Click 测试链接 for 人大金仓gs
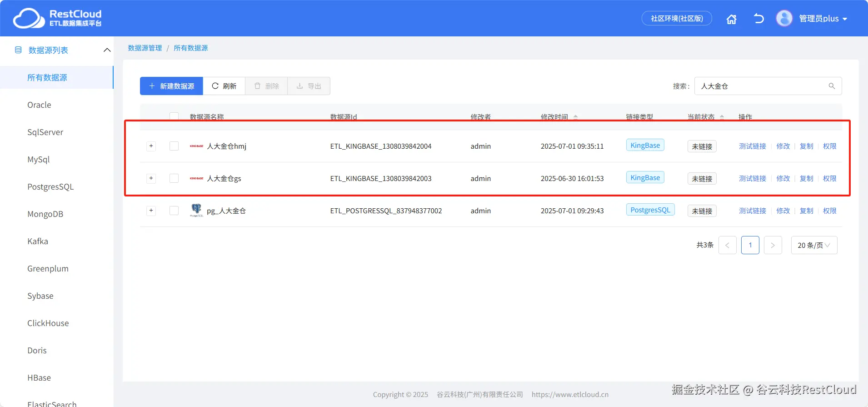The image size is (868, 407). (x=753, y=178)
